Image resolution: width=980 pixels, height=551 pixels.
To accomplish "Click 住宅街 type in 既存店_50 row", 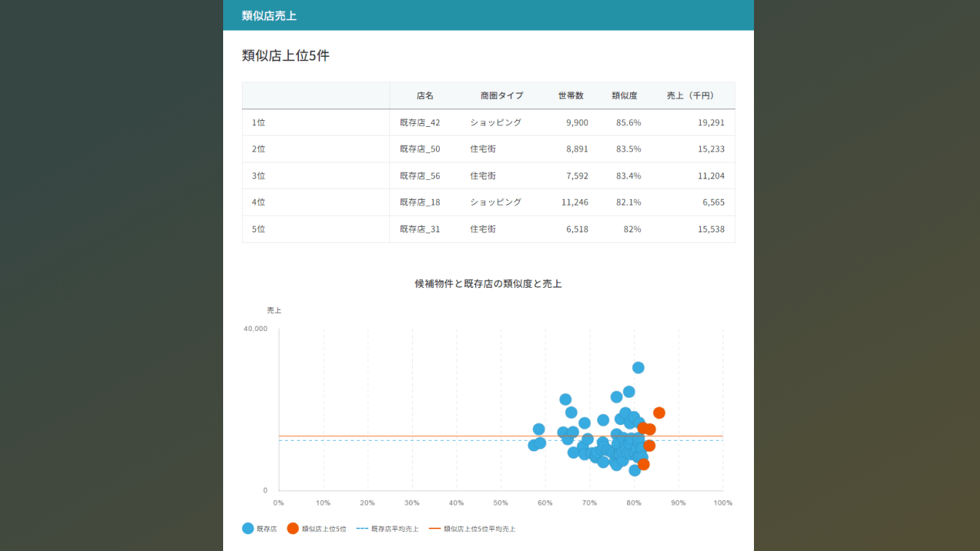I will pos(483,149).
